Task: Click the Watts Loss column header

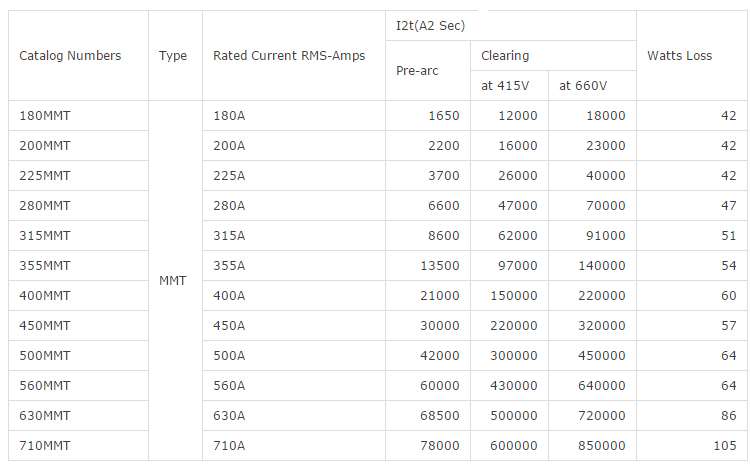Action: 680,56
